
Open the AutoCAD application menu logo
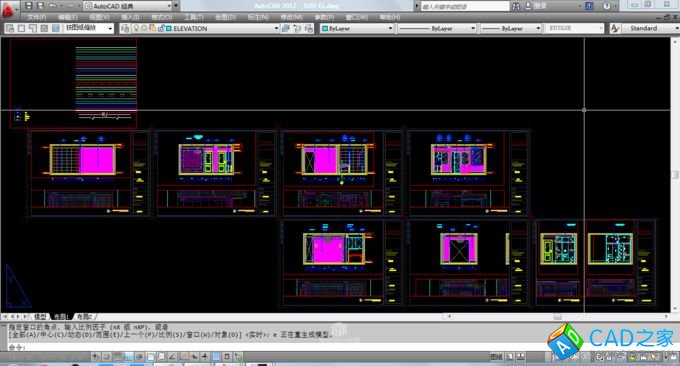coord(8,9)
